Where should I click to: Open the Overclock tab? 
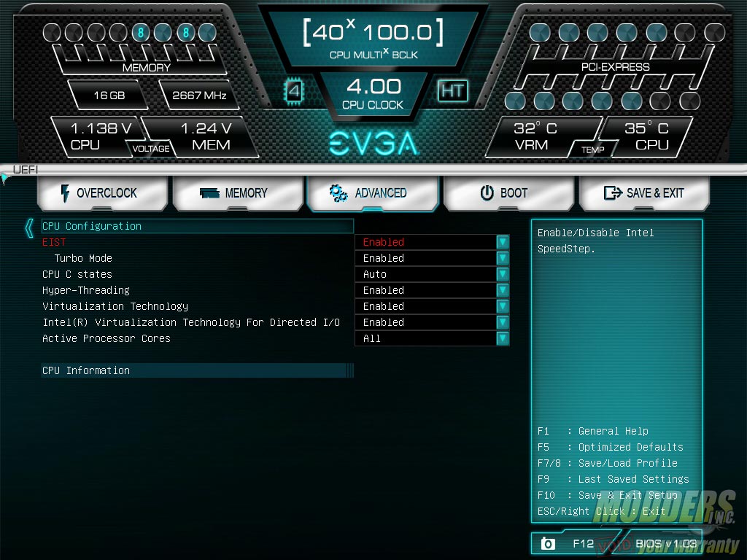coord(102,192)
